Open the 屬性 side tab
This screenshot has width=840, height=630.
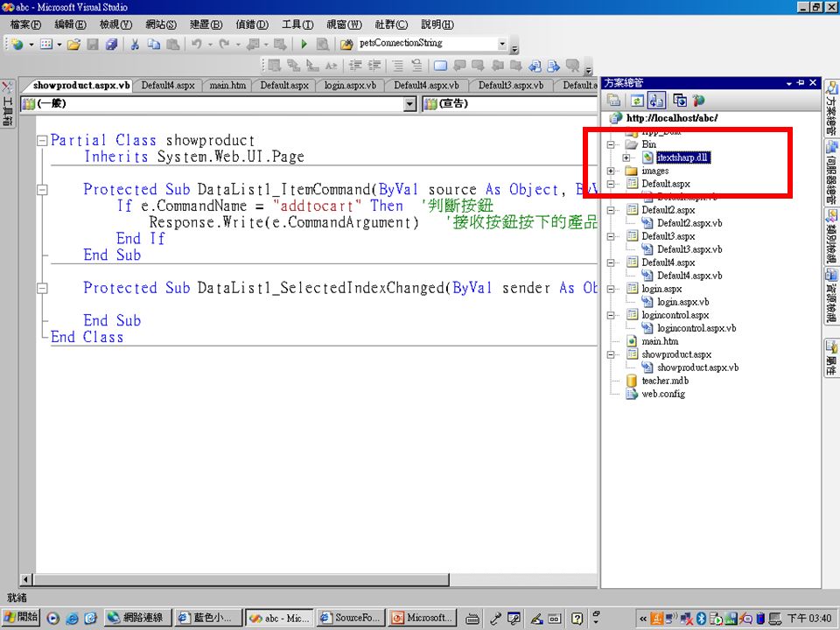click(831, 357)
